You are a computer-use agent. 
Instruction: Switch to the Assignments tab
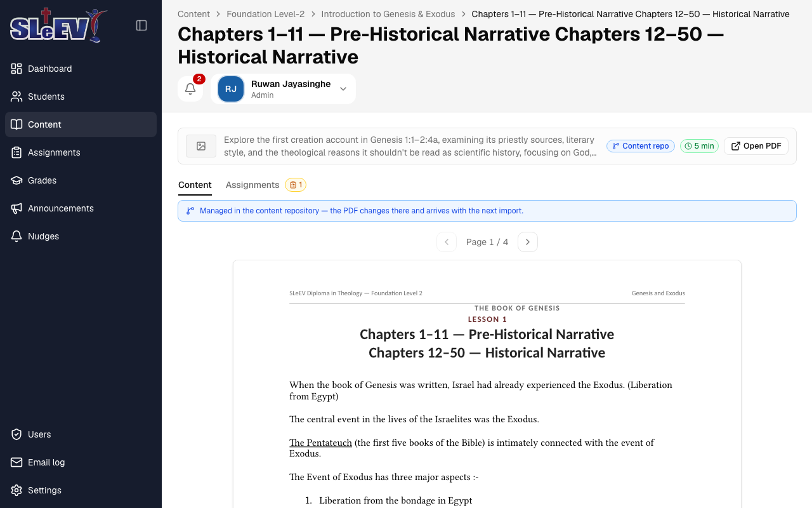[x=252, y=185]
